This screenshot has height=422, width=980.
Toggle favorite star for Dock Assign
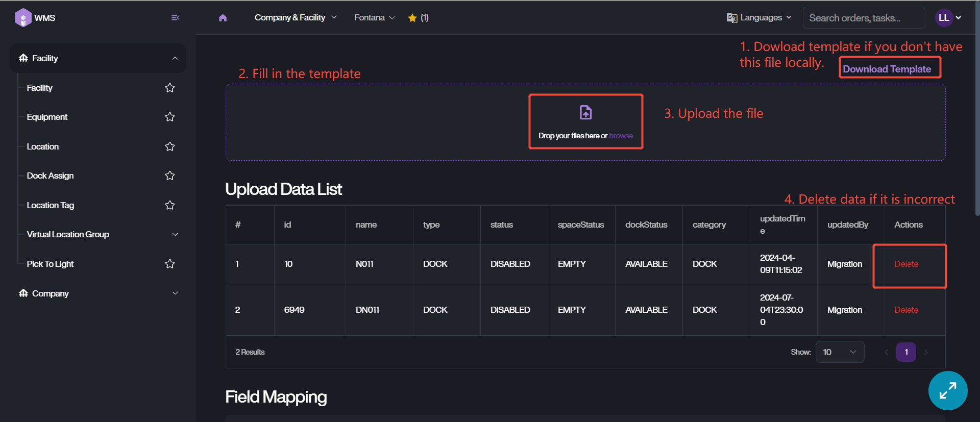(x=170, y=176)
